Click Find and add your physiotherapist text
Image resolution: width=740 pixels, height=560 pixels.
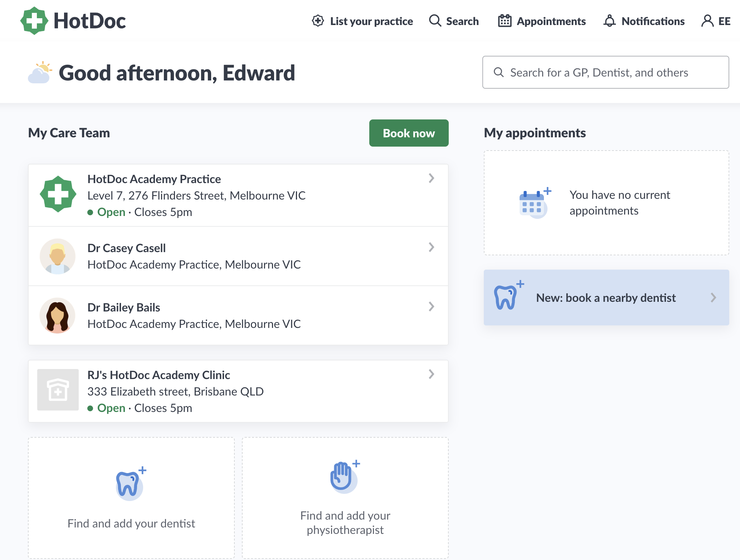(345, 522)
